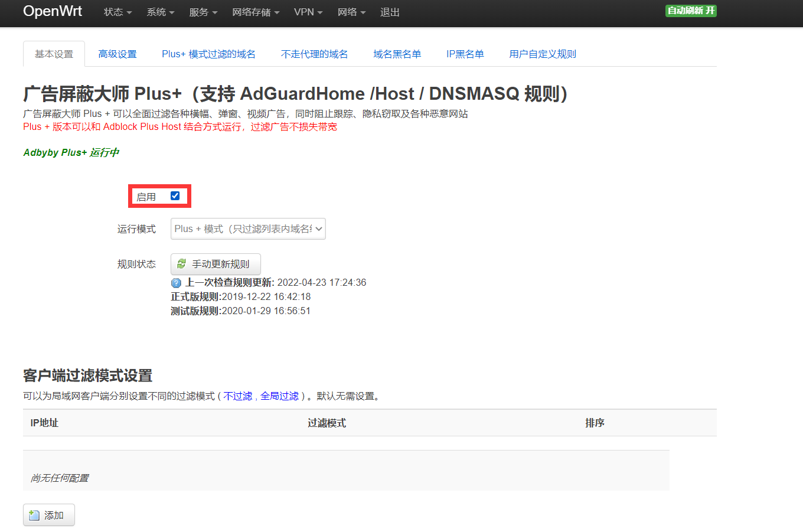Click the OpenWrt logo link
Viewport: 803px width, 532px height.
click(x=53, y=11)
